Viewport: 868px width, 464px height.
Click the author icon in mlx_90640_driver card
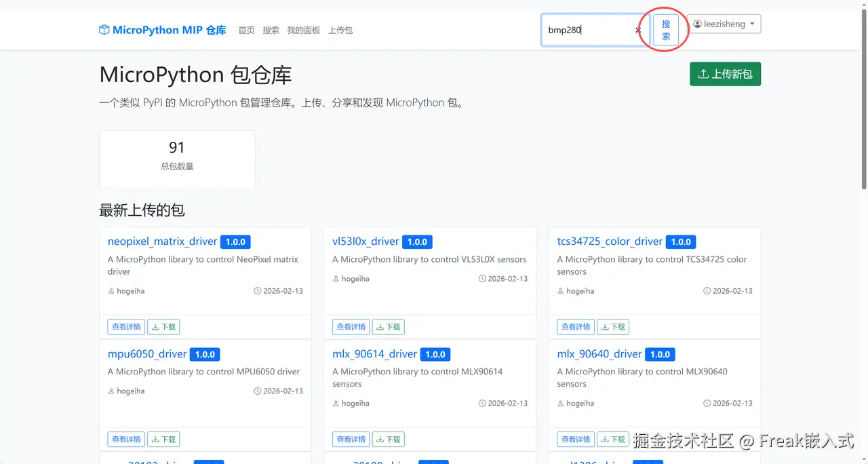point(561,404)
